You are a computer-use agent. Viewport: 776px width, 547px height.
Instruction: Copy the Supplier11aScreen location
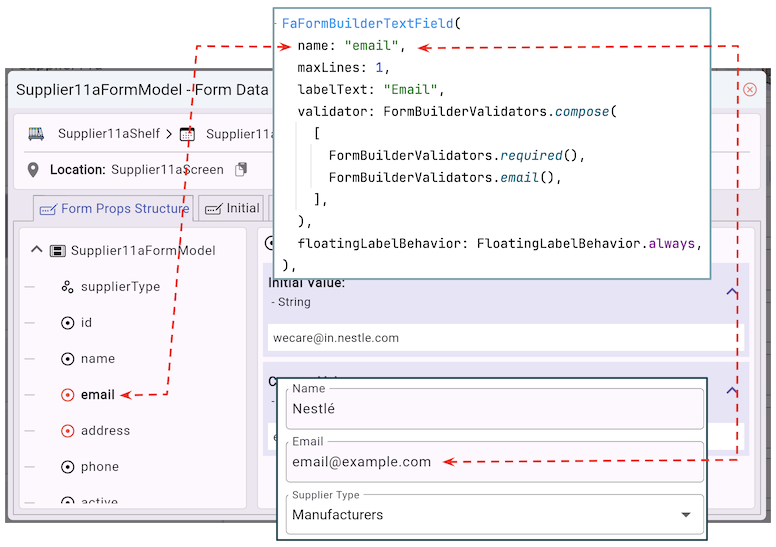(240, 169)
